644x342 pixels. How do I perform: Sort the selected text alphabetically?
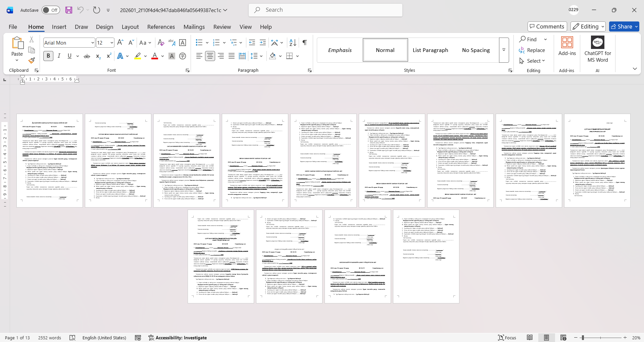click(x=293, y=43)
